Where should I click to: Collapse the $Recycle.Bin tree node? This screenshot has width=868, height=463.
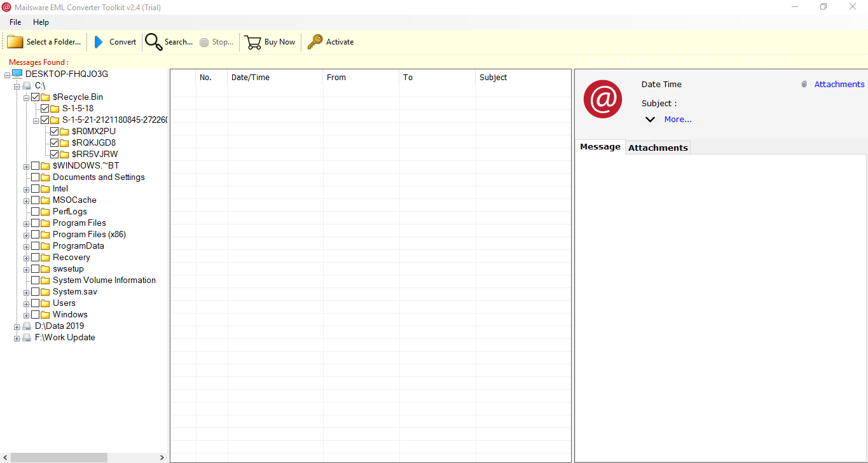26,97
